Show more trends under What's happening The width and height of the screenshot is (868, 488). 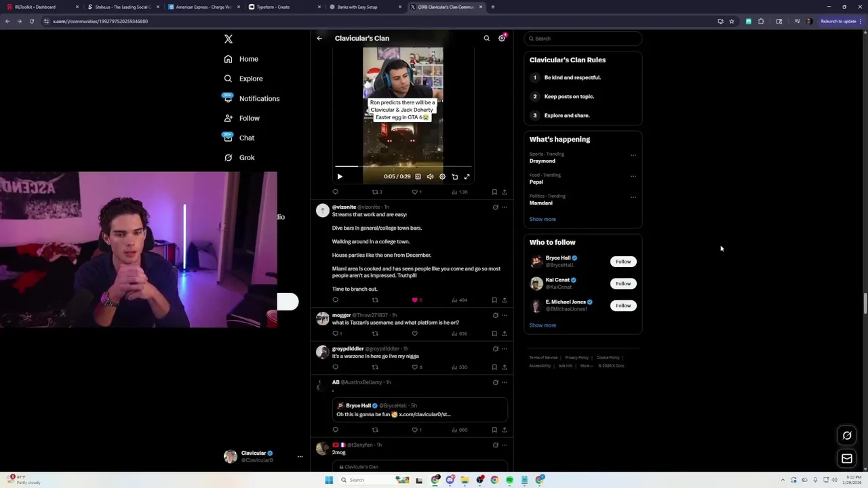(542, 219)
